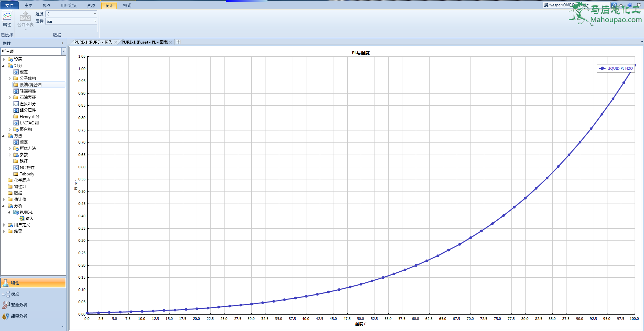Switch to the 设计 ribbon tab
The image size is (644, 331).
click(x=109, y=5)
